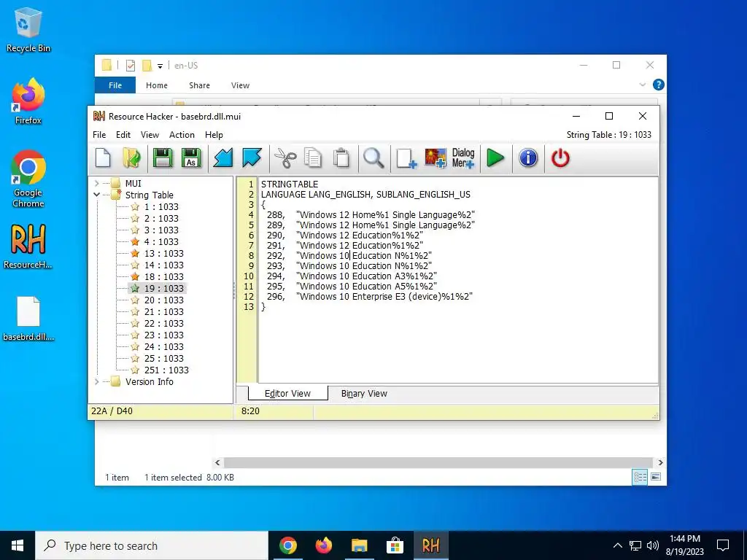Expand the MUI tree folder

pyautogui.click(x=97, y=183)
